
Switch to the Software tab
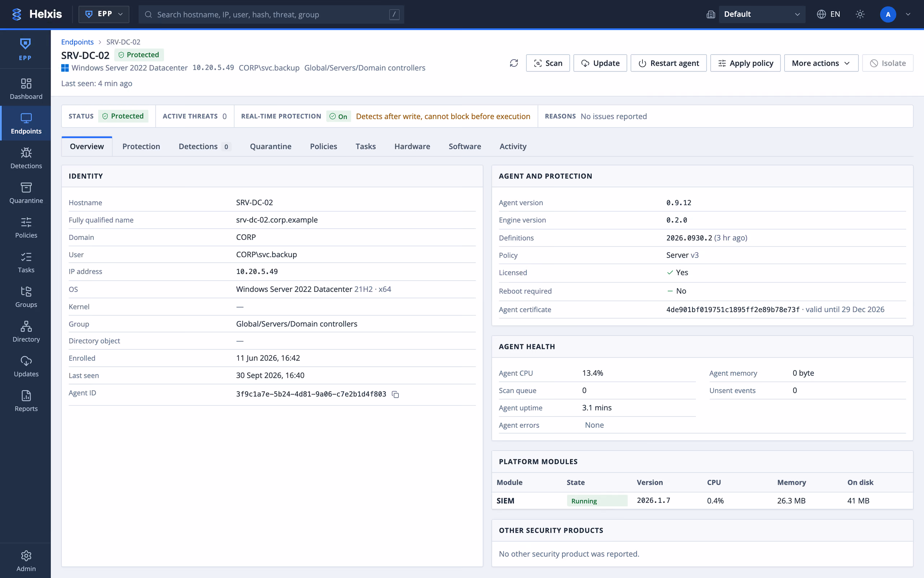click(465, 146)
